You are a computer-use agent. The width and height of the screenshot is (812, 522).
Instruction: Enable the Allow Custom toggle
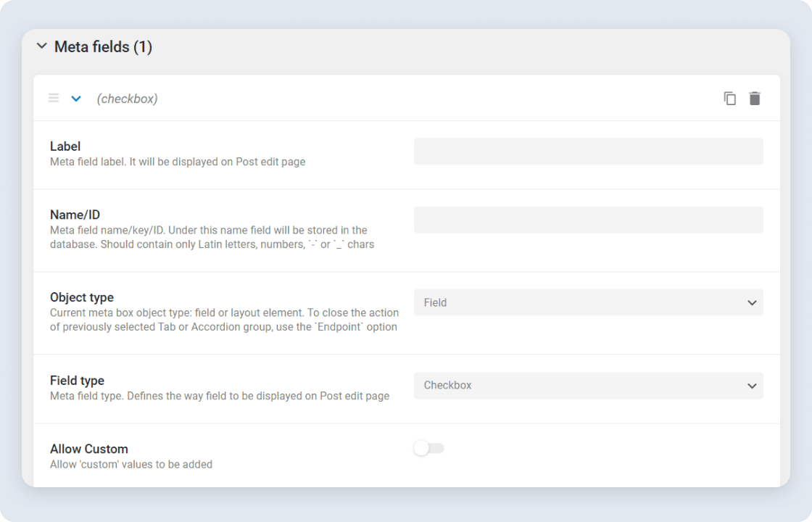[428, 449]
